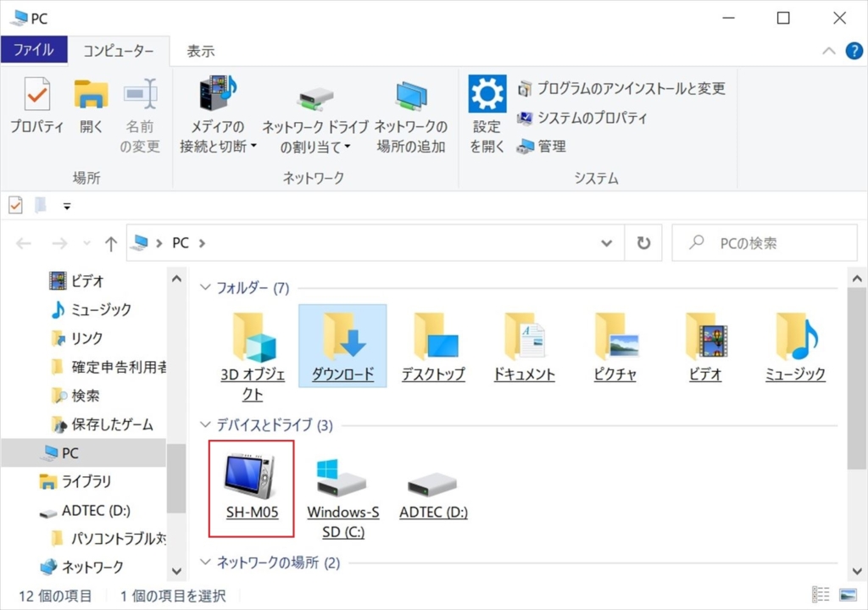Viewport: 868px width, 610px height.
Task: Open the Windows-SSD (C:) drive
Action: 342,485
